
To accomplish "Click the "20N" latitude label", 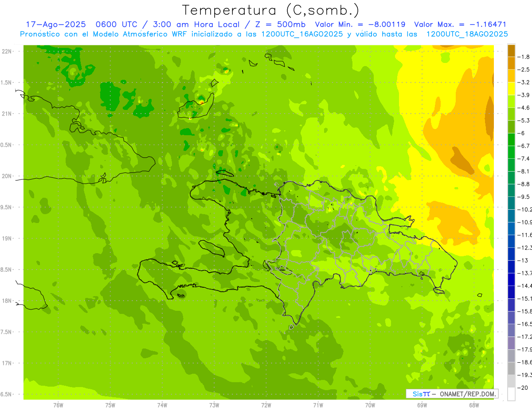I will (8, 176).
